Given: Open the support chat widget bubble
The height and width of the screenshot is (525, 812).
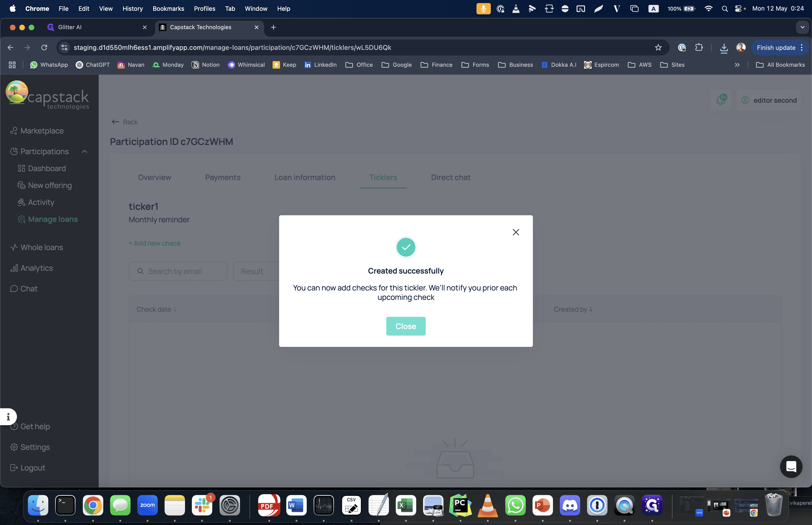Looking at the screenshot, I should point(791,466).
